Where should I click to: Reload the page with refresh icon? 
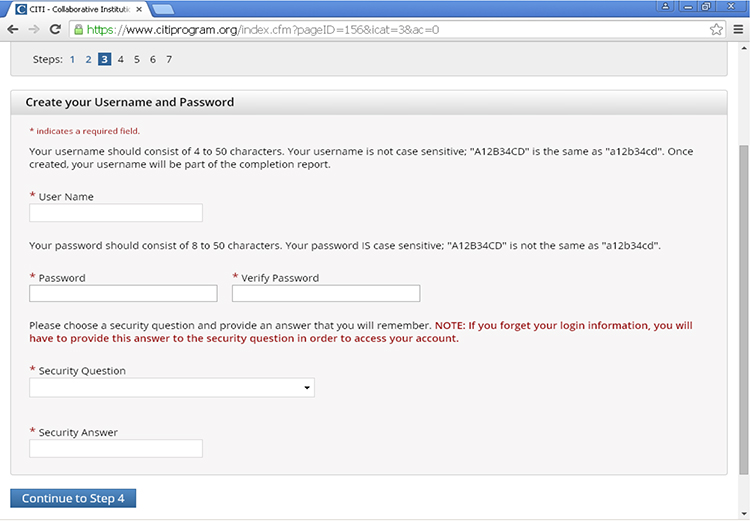pos(55,30)
